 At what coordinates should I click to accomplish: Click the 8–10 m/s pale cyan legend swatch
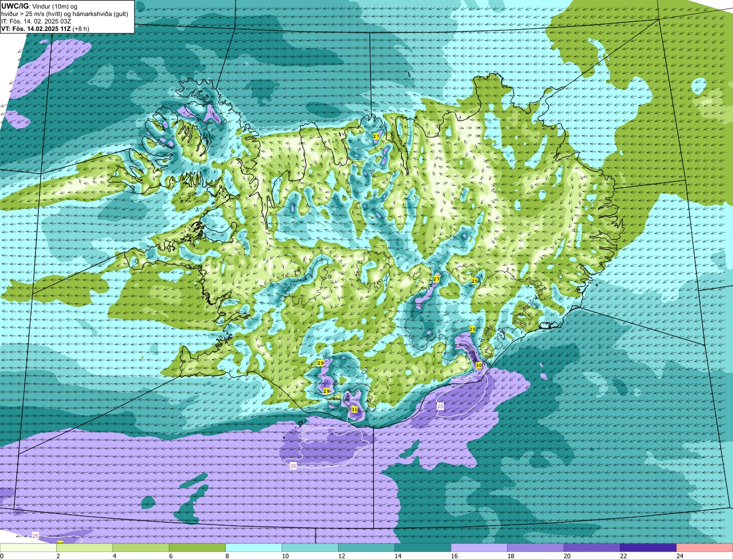tap(254, 547)
